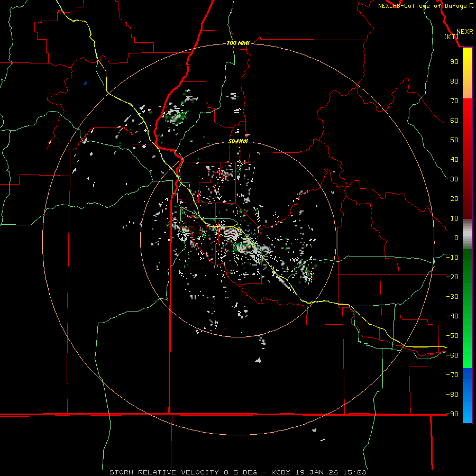
Task: Click the -10 value on the velocity scale
Action: [x=452, y=258]
